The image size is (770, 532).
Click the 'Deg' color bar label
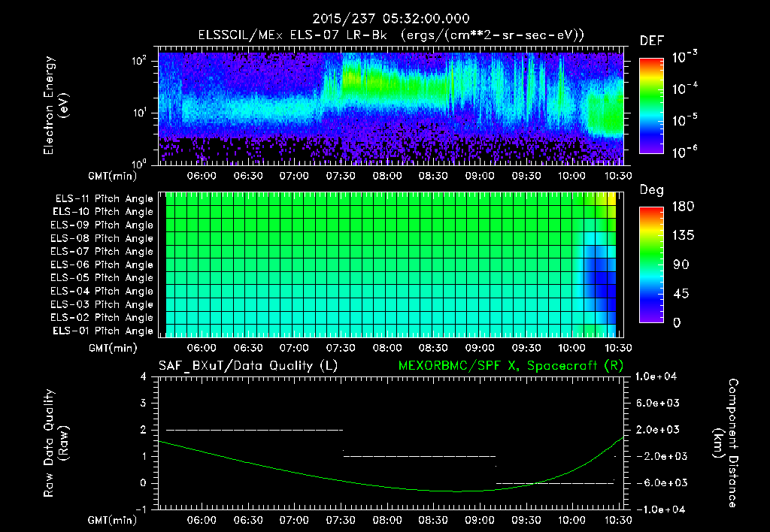652,190
